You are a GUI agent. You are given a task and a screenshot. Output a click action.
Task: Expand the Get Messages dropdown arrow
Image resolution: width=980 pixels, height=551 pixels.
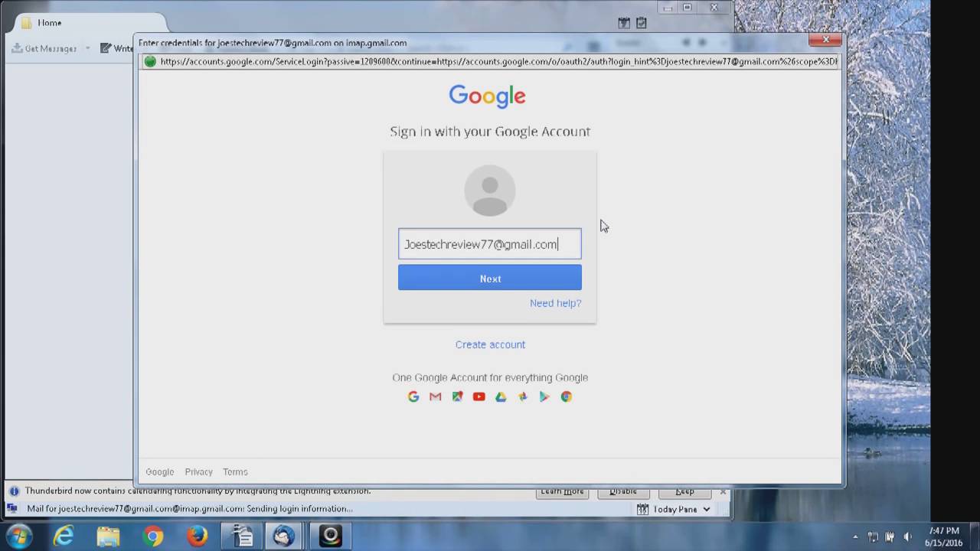[87, 48]
